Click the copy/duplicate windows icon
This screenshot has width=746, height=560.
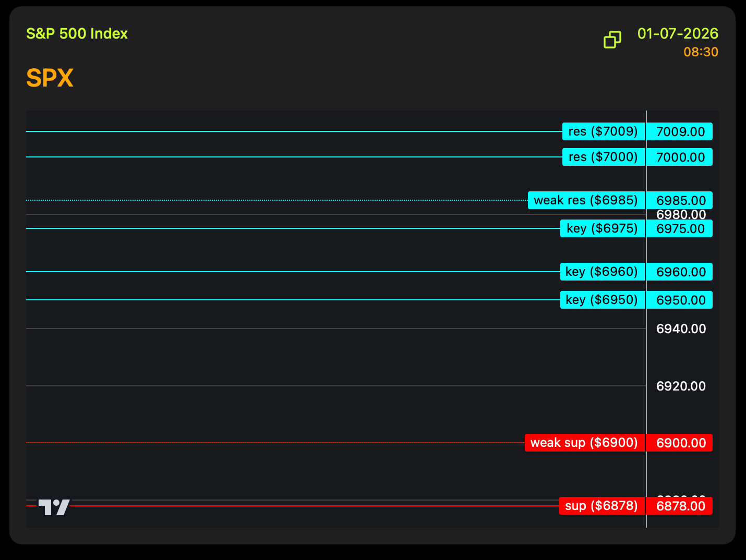(612, 40)
